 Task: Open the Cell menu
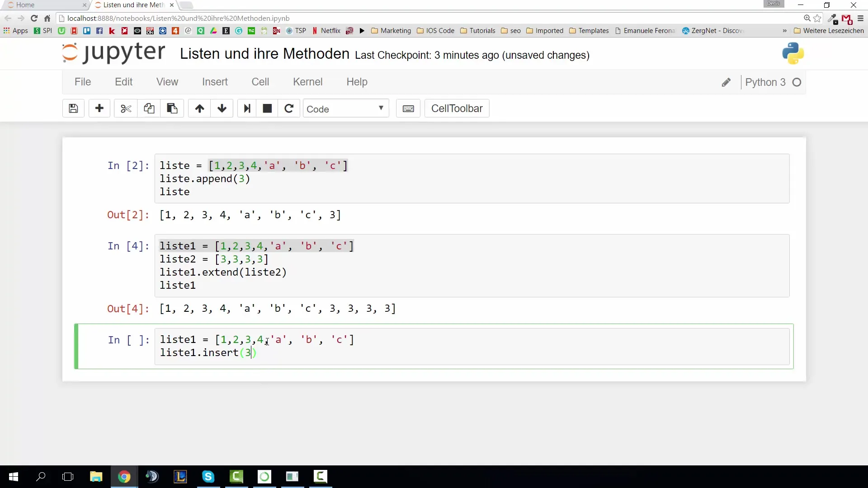pyautogui.click(x=260, y=82)
